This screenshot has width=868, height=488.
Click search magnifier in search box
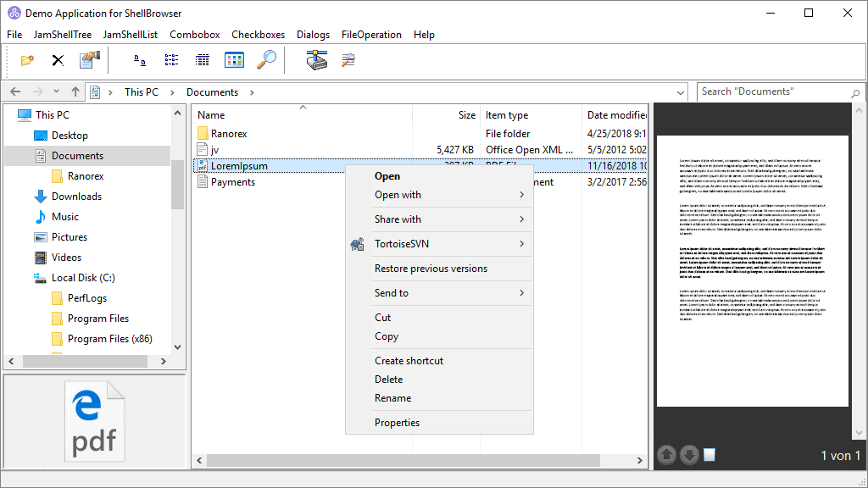(x=855, y=92)
